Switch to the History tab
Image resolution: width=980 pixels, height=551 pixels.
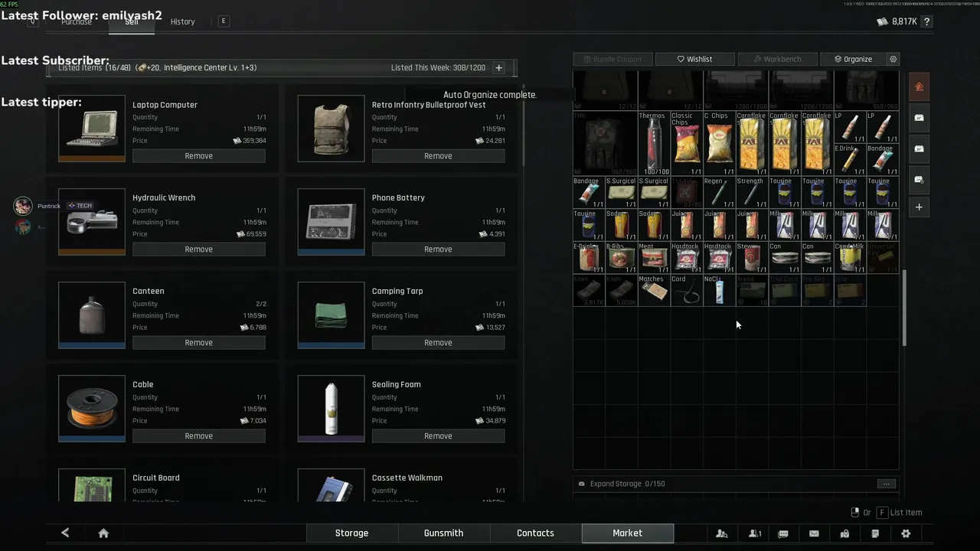[182, 21]
